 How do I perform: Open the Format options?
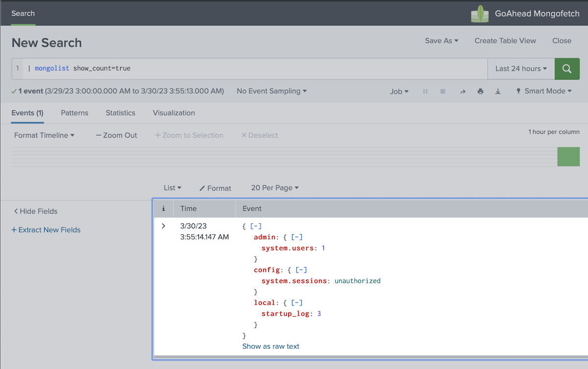215,188
